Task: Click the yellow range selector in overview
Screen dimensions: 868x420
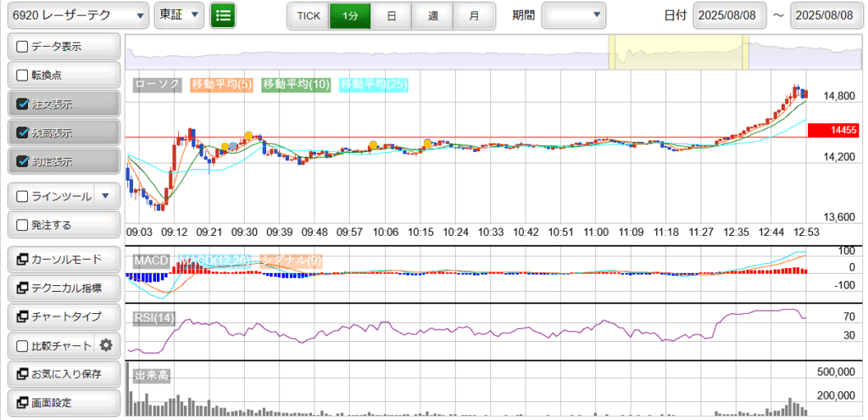Action: coord(679,53)
